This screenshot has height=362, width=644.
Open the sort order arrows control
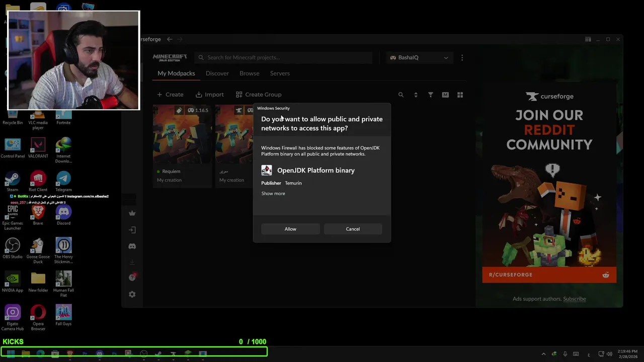coord(416,95)
